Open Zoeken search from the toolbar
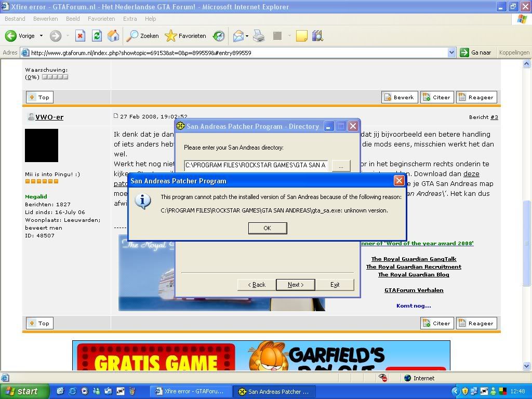 [142, 36]
